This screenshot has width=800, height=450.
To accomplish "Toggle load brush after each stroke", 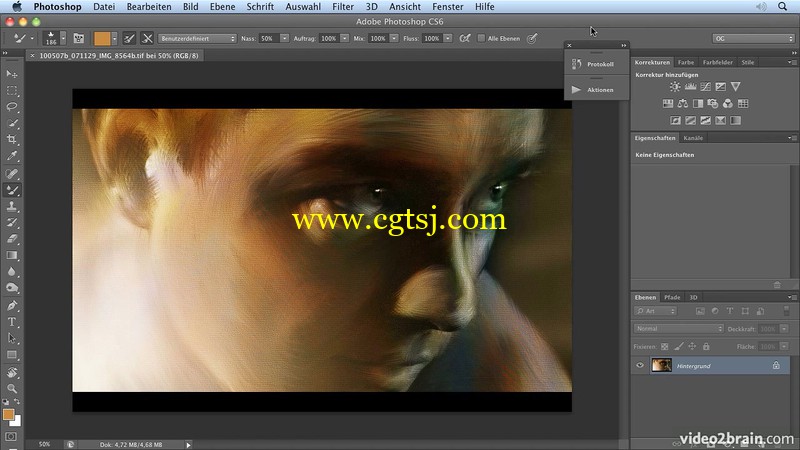I will (130, 38).
